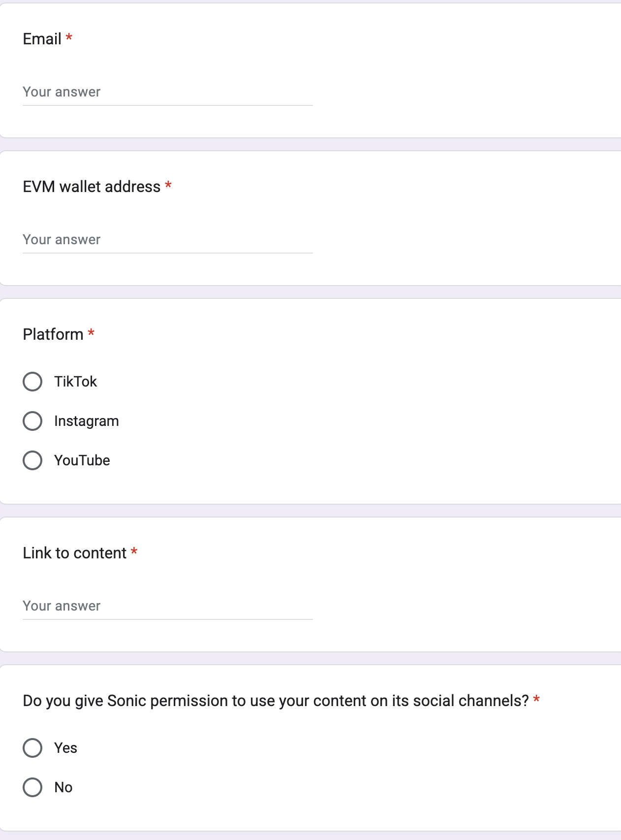Viewport: 621px width, 840px height.
Task: Click the Link to content answer field
Action: (167, 606)
